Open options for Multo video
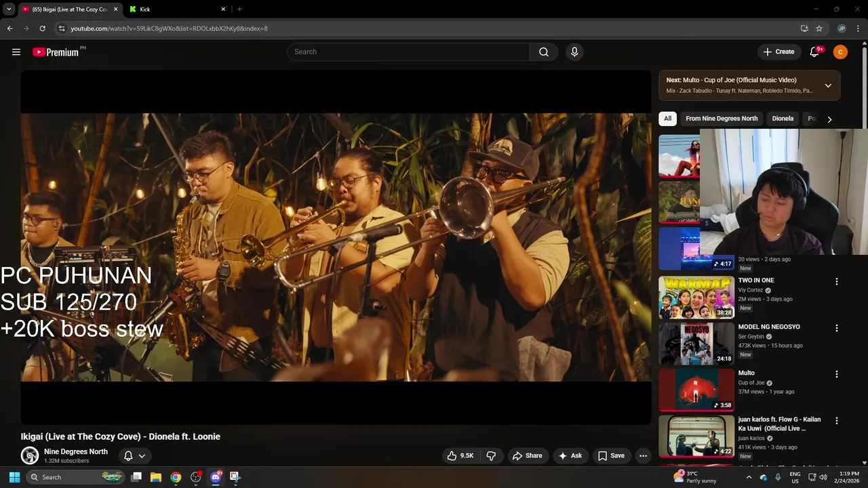The image size is (868, 488). [836, 374]
